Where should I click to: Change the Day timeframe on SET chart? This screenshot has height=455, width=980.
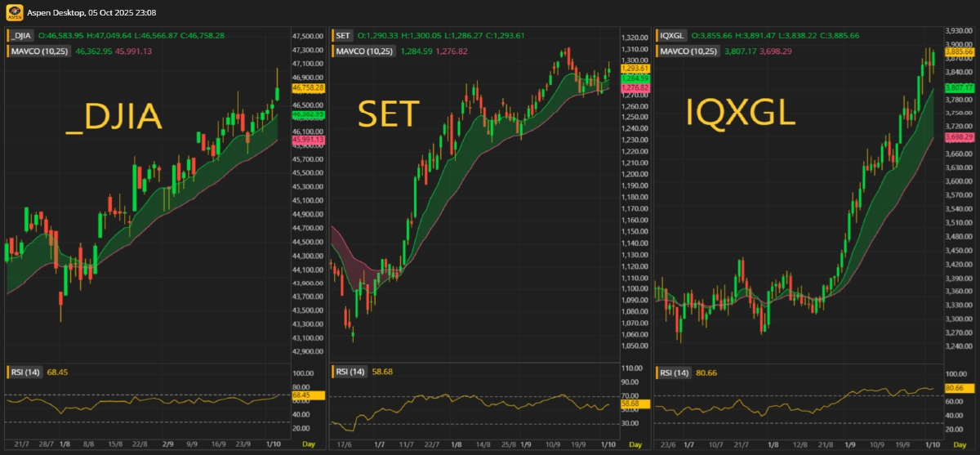[634, 444]
